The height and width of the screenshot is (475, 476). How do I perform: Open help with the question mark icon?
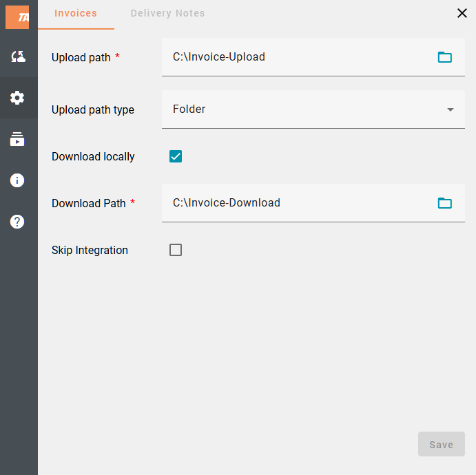tap(18, 222)
